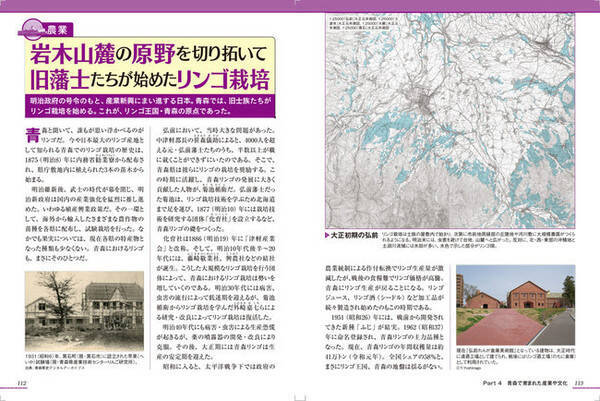Screen dimensions: 600x401
Task: Click the 農業 category badge
Action: click(46, 30)
